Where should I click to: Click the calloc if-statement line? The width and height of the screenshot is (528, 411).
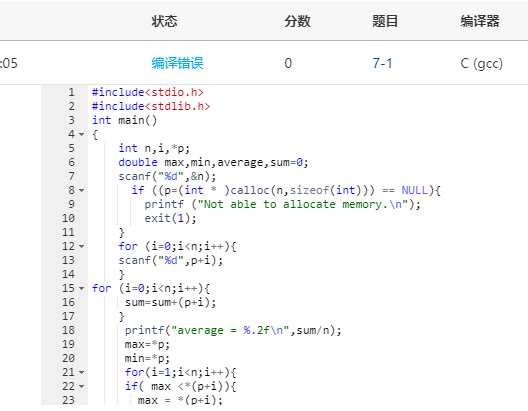(286, 191)
